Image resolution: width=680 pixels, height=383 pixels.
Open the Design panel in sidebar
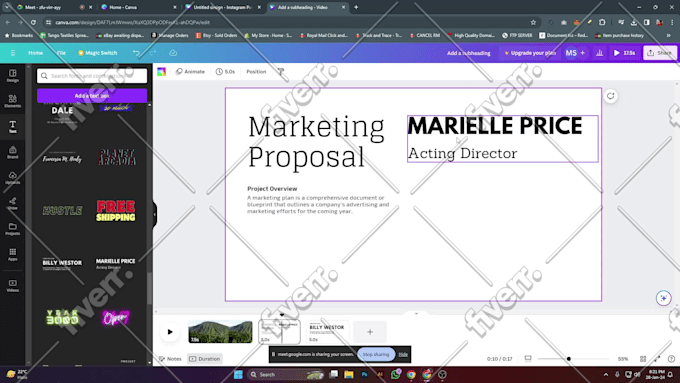coord(13,75)
